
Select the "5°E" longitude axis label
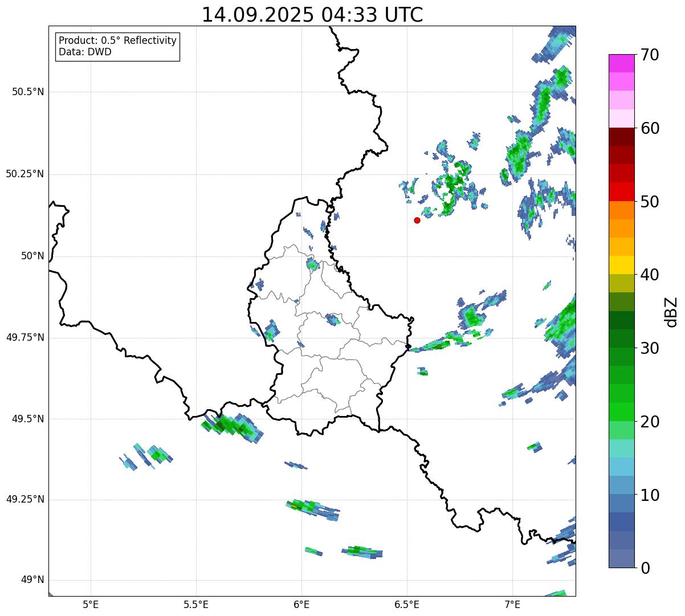(91, 604)
